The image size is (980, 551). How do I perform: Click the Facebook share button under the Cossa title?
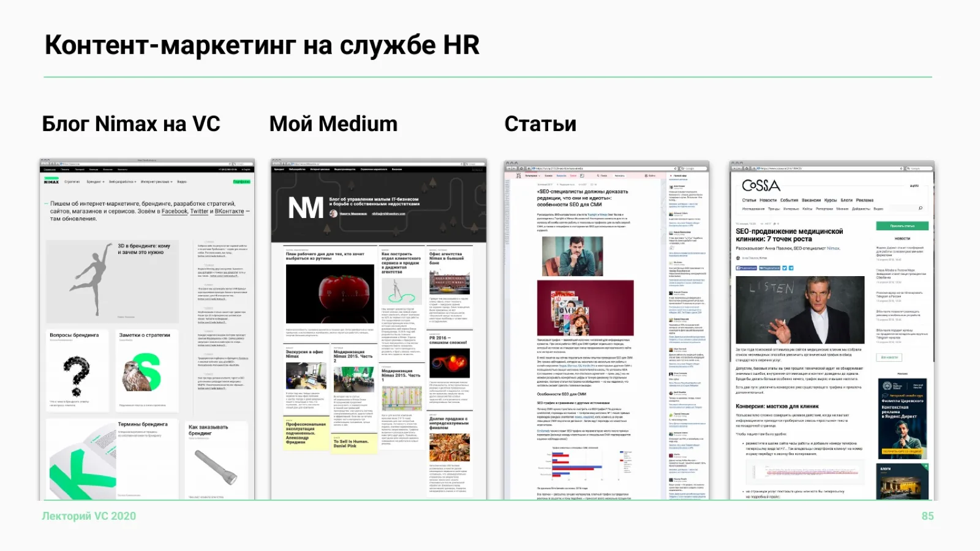coord(746,268)
